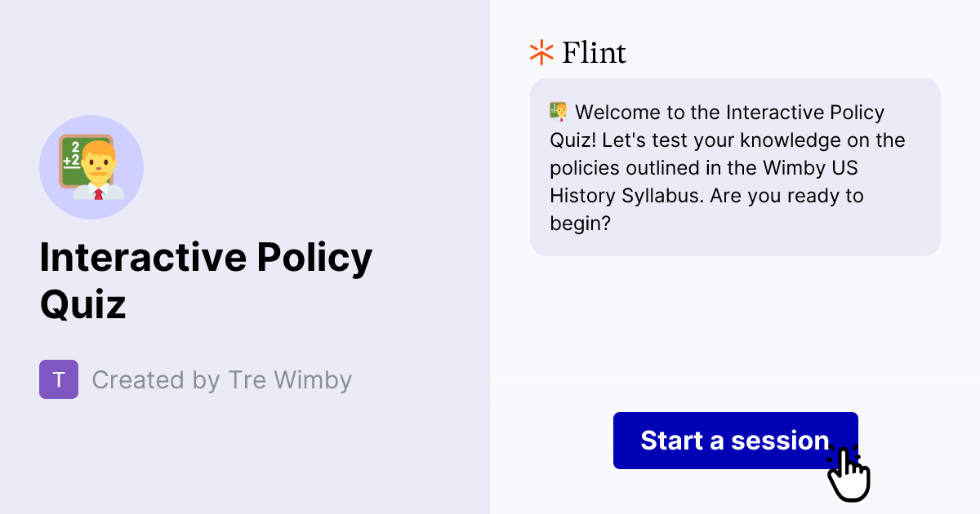Click the blue session button's label text
This screenshot has width=980, height=514.
coord(734,441)
